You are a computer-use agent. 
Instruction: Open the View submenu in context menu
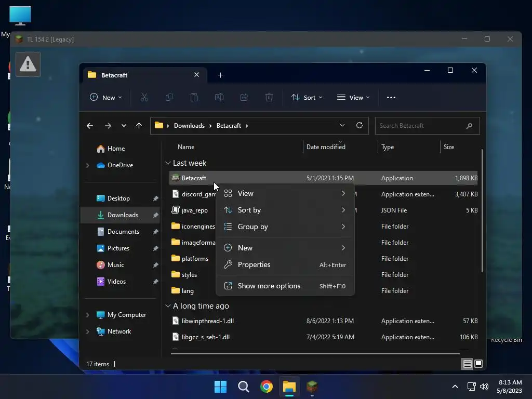point(285,193)
